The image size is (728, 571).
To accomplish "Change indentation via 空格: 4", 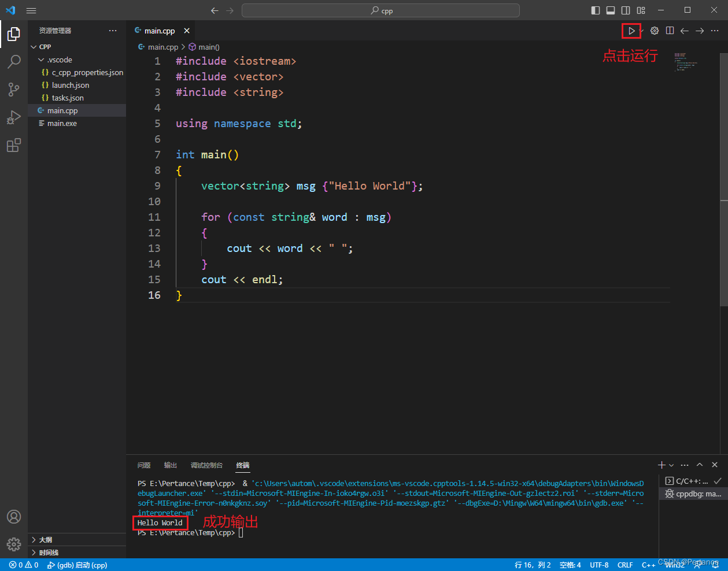I will point(570,565).
